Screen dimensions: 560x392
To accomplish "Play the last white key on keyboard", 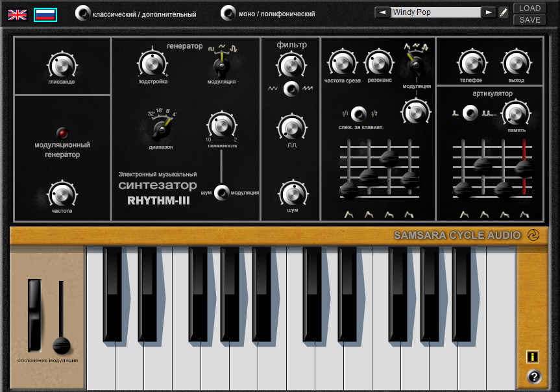I will 501,318.
